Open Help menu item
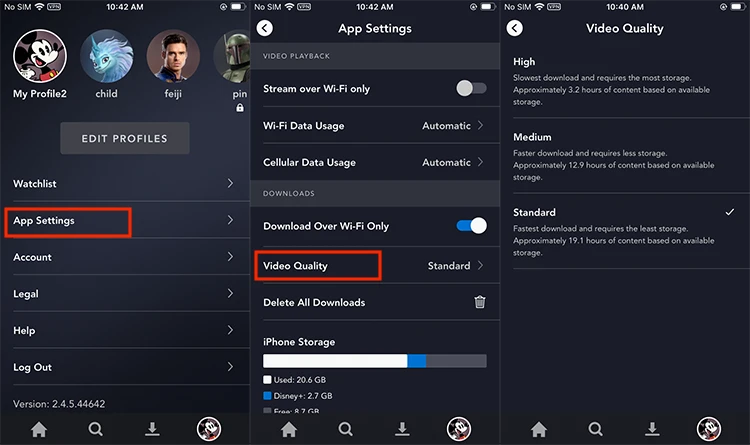 coord(124,330)
